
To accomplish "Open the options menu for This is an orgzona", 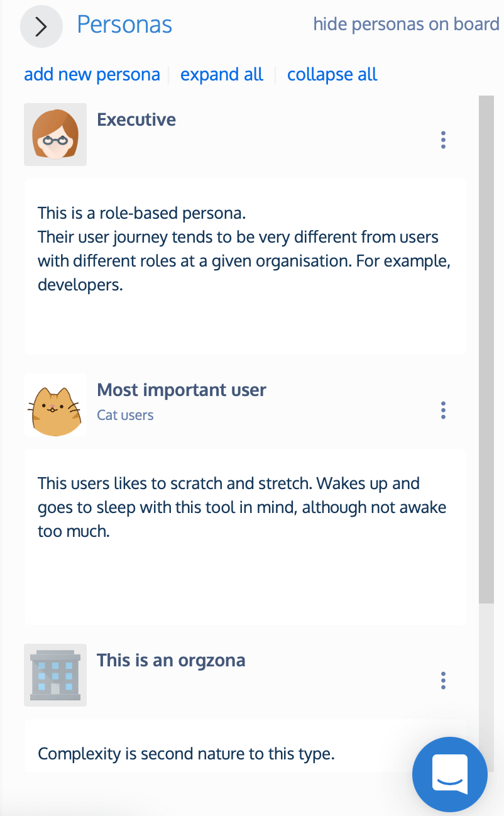I will (443, 680).
